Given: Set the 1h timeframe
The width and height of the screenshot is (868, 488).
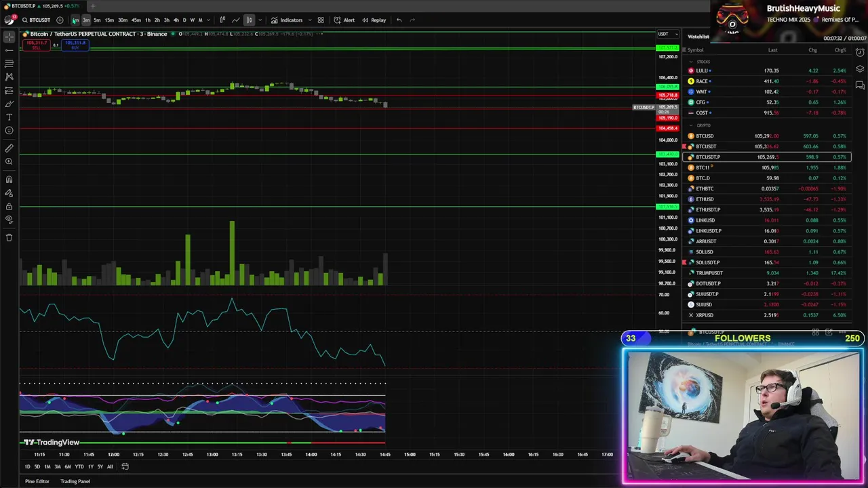Looking at the screenshot, I should 148,20.
